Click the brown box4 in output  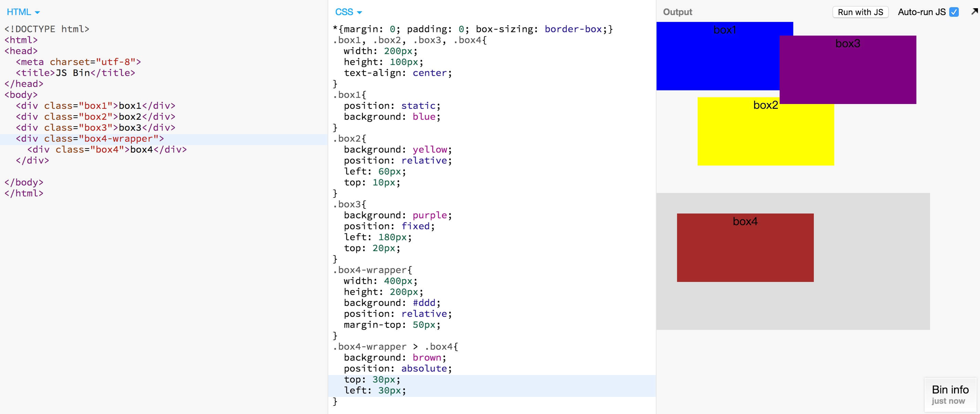[x=745, y=248]
